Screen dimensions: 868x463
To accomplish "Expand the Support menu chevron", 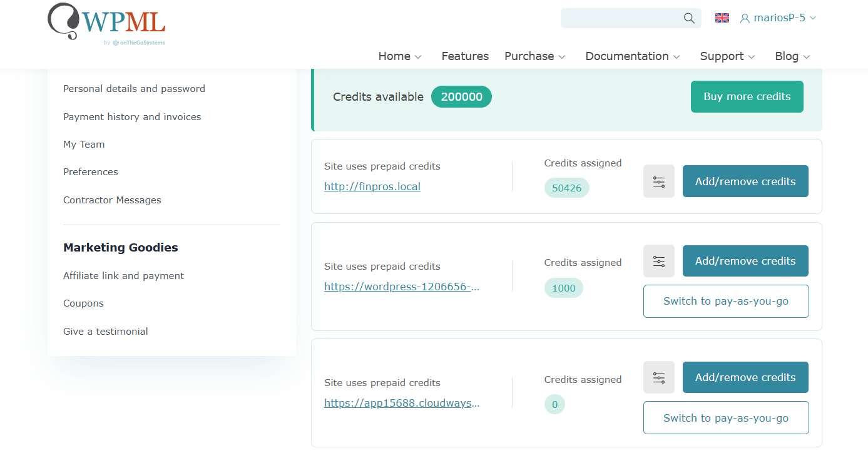I will [752, 57].
